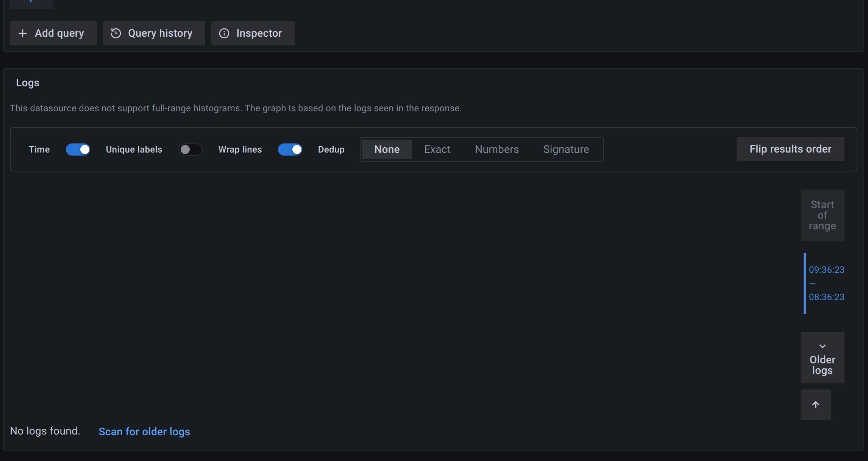Enable Unique labels

click(190, 149)
